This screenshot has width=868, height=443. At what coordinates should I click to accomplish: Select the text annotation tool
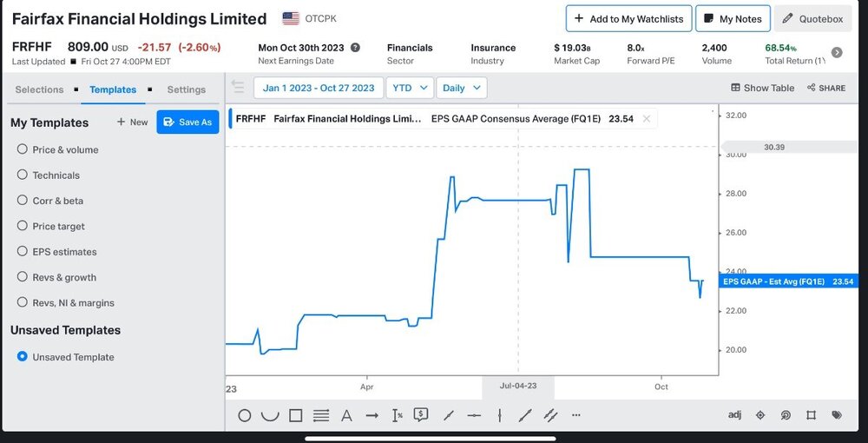[346, 415]
